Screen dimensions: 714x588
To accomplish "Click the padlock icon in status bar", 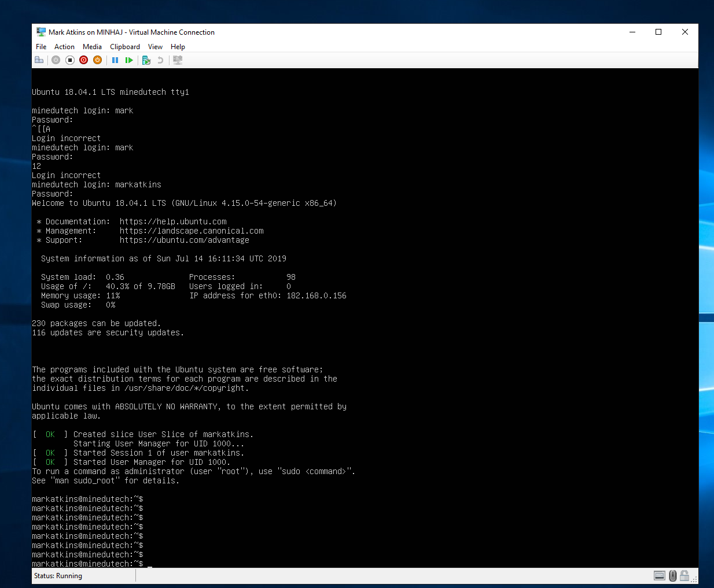I will pos(684,576).
